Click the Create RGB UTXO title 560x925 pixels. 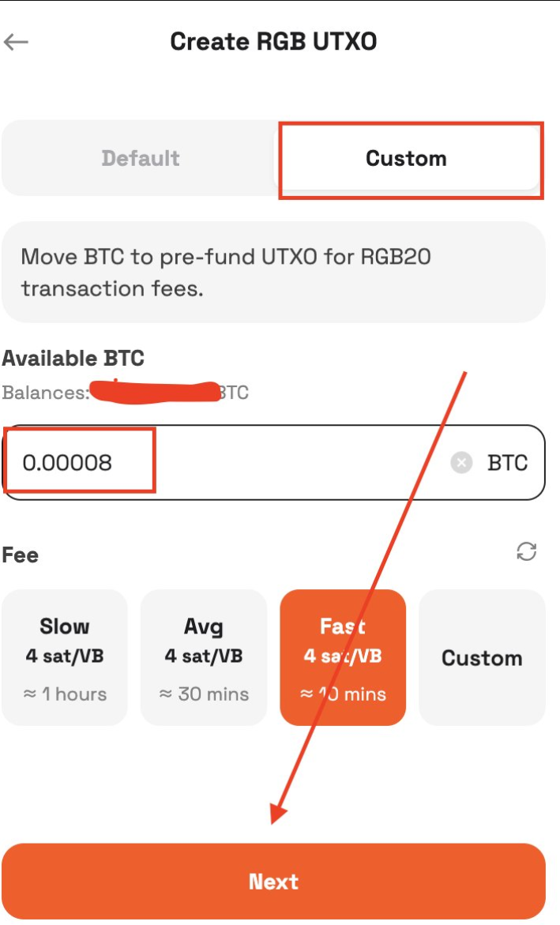pyautogui.click(x=273, y=42)
